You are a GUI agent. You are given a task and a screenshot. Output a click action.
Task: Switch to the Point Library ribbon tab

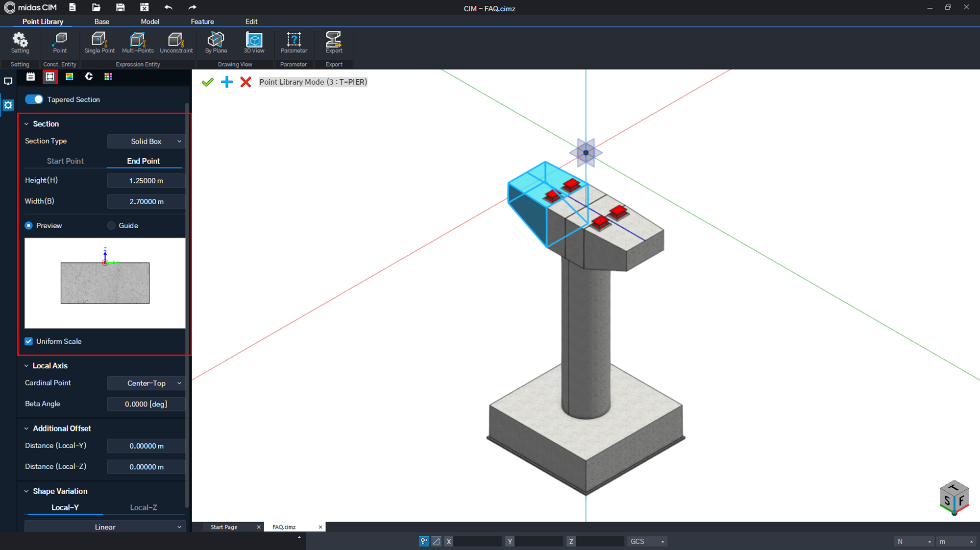(43, 22)
